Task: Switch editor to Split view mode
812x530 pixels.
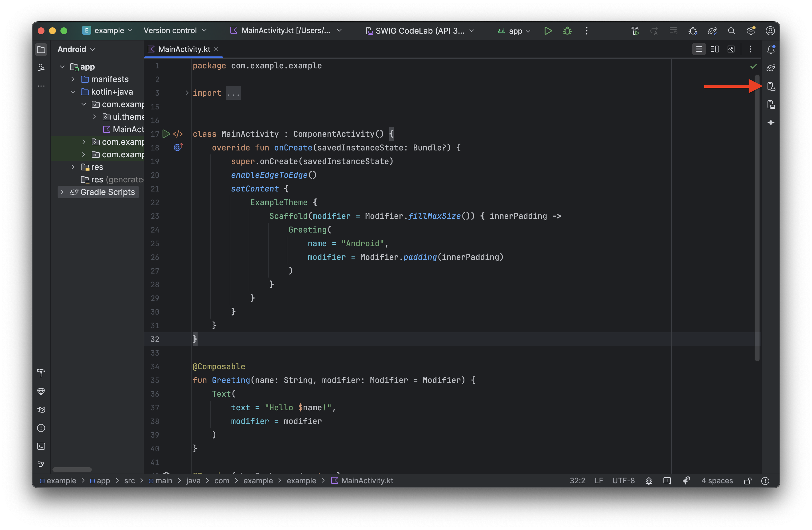Action: coord(715,49)
